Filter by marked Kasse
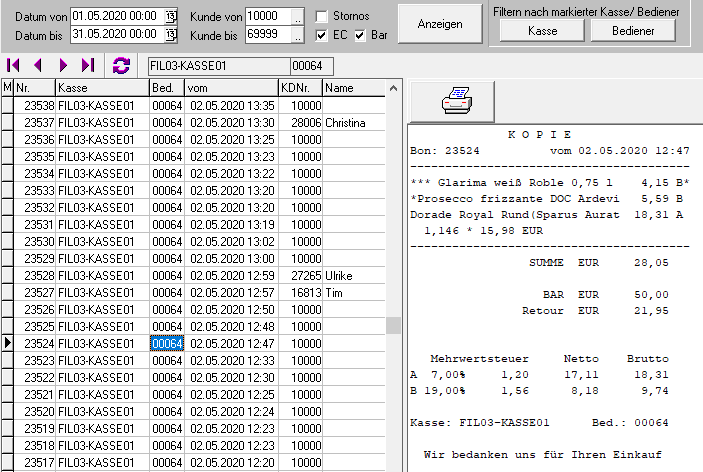The height and width of the screenshot is (472, 703). coord(542,31)
